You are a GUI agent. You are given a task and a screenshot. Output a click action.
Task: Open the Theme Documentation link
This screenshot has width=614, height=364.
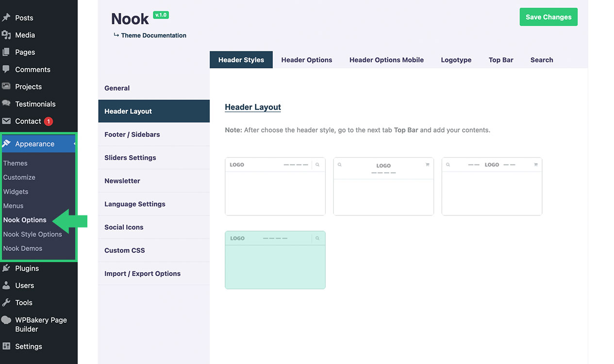point(153,35)
